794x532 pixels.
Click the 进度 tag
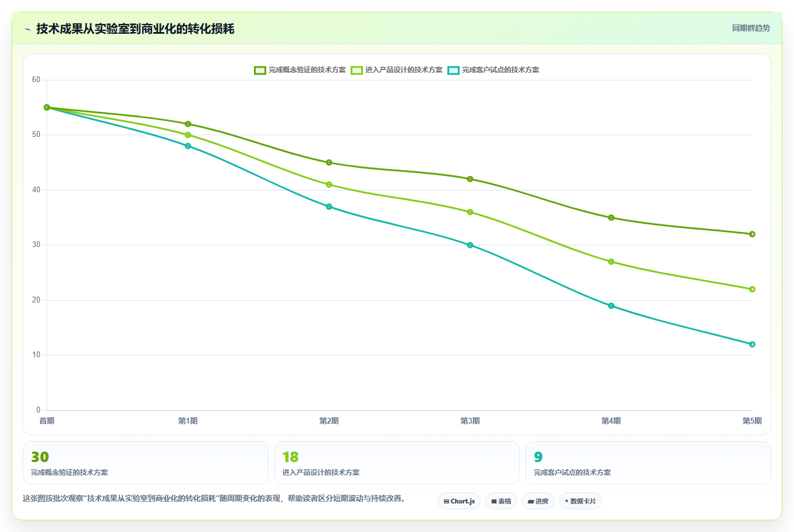tap(538, 501)
